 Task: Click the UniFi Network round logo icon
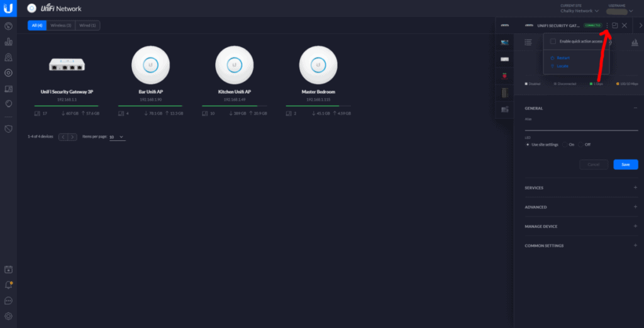[31, 8]
